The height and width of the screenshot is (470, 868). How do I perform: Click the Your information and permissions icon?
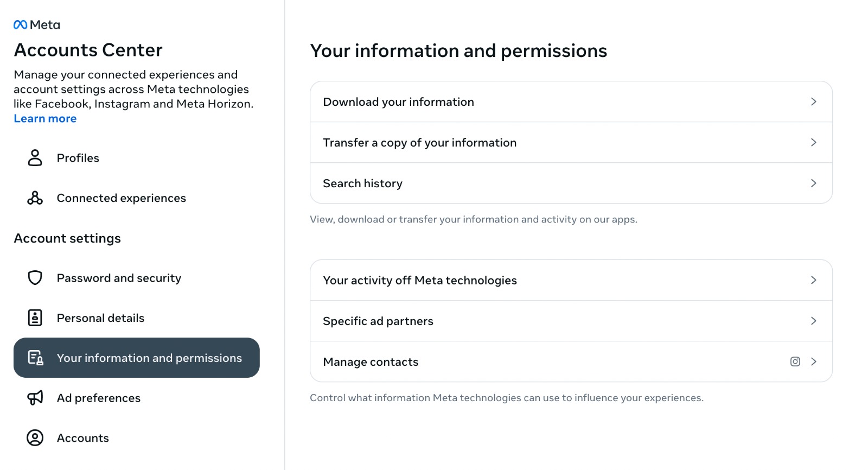point(35,358)
